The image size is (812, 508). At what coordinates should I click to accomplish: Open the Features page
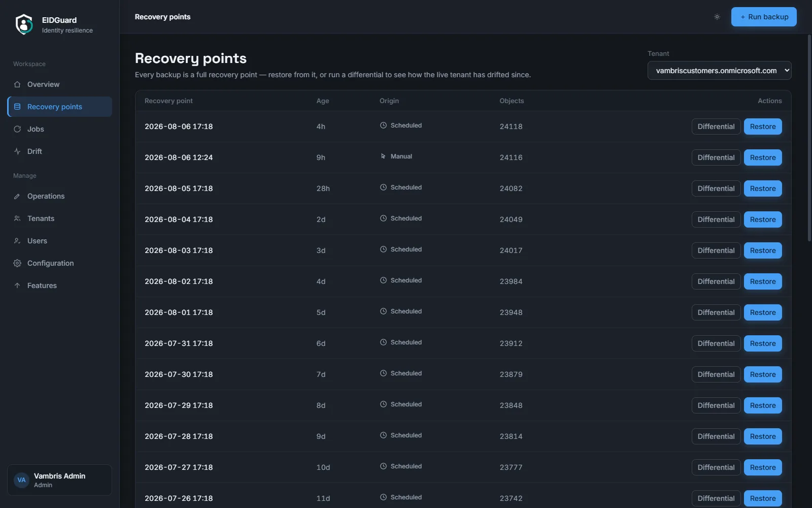[60, 285]
